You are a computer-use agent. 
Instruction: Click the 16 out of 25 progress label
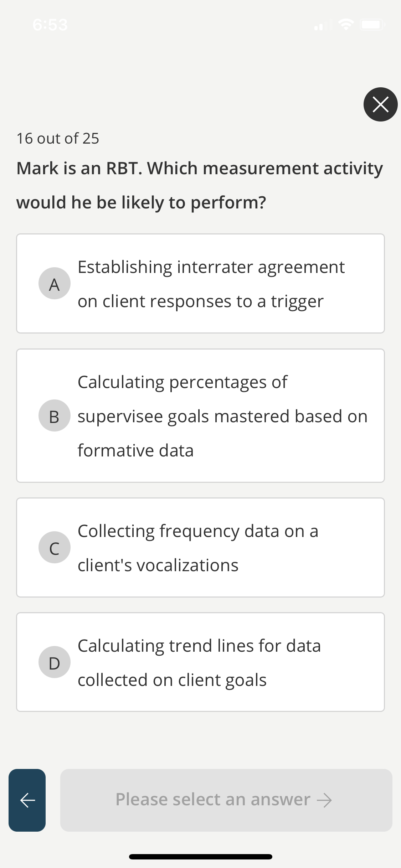(x=58, y=138)
